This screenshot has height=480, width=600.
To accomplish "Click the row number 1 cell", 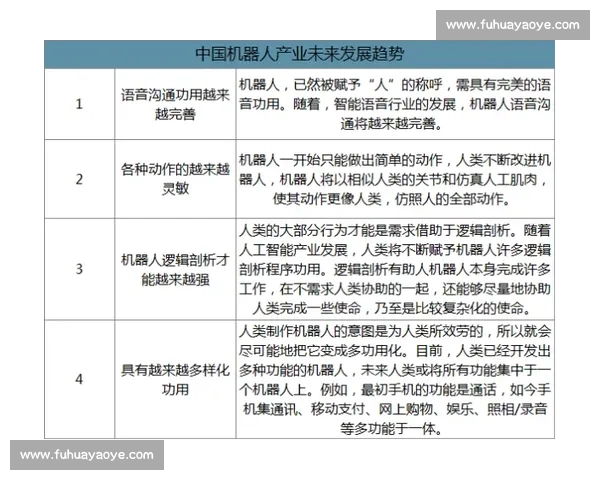I will pos(79,103).
